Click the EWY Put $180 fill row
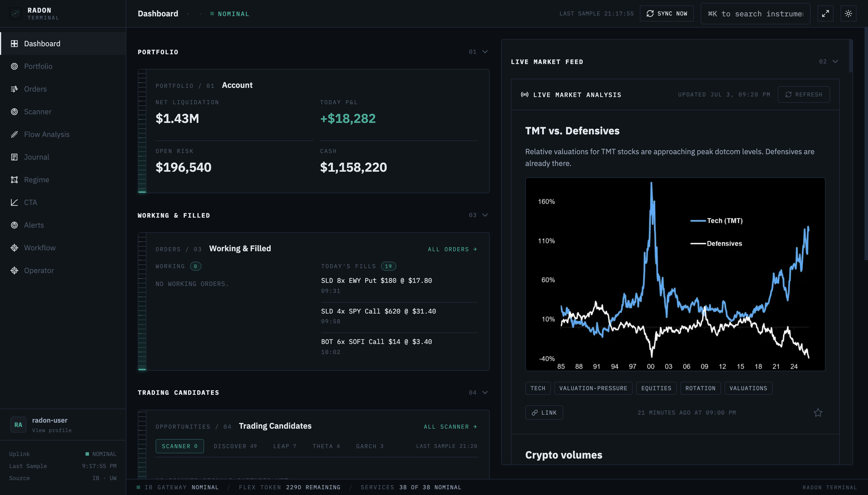Image resolution: width=868 pixels, height=495 pixels. coord(399,286)
